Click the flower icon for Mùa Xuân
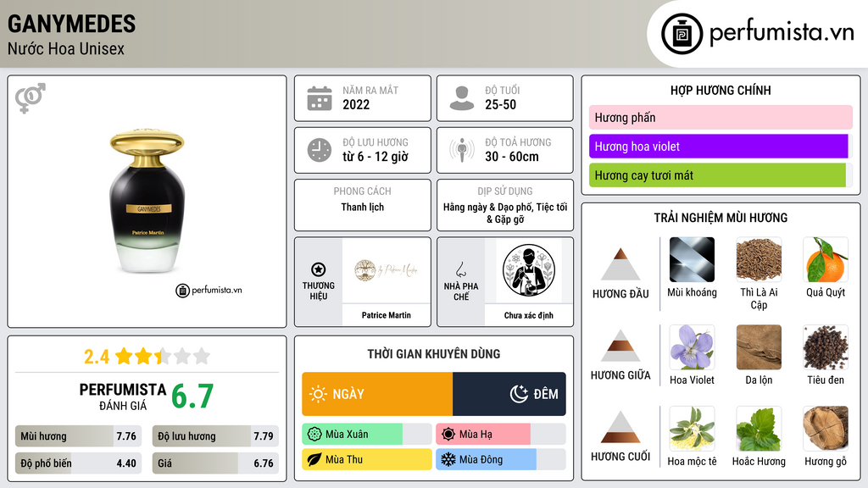Screen dimensions: 868x488 314,435
